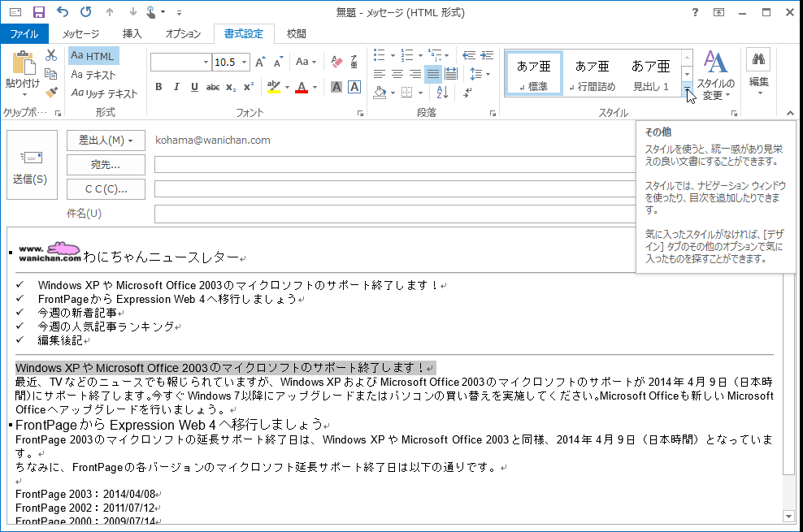Apply the Normal (標準) style
Image resolution: width=803 pixels, height=532 pixels.
pos(534,74)
